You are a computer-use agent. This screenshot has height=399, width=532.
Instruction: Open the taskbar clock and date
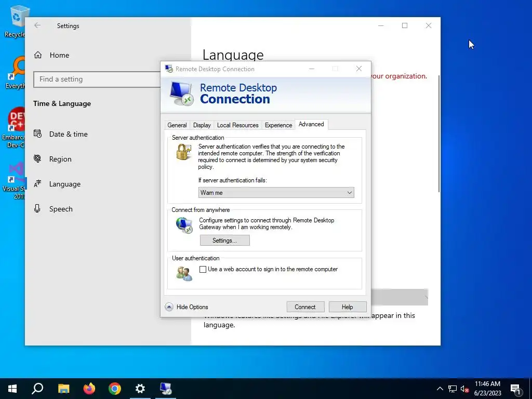(487, 389)
